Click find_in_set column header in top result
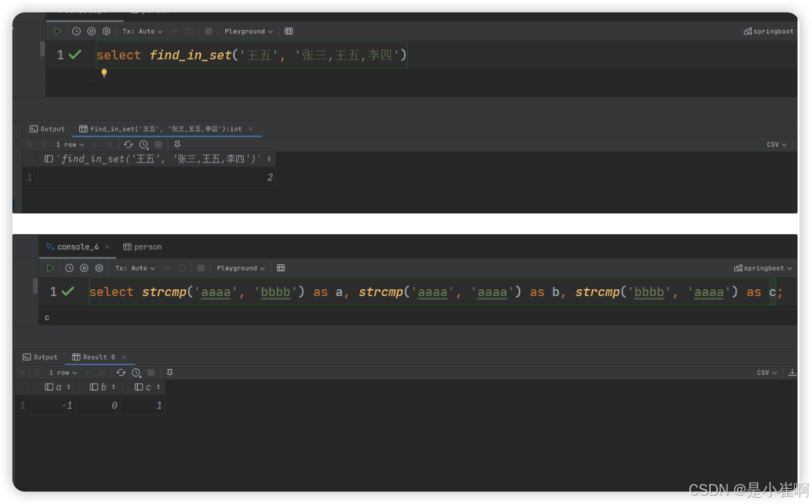Viewport: 812px width, 504px height. [157, 159]
